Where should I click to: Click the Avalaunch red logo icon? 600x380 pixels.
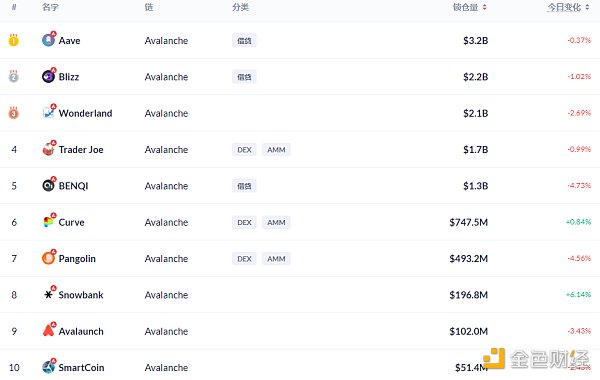click(x=48, y=330)
